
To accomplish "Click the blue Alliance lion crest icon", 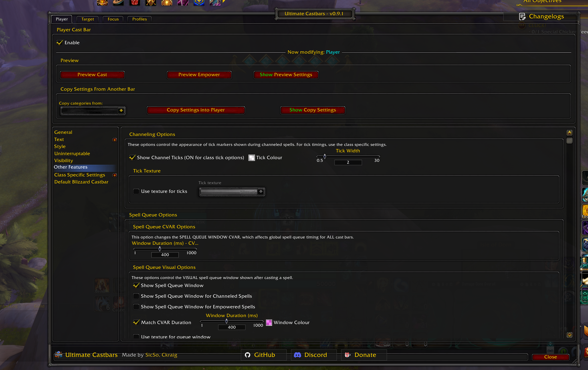I will (199, 2).
